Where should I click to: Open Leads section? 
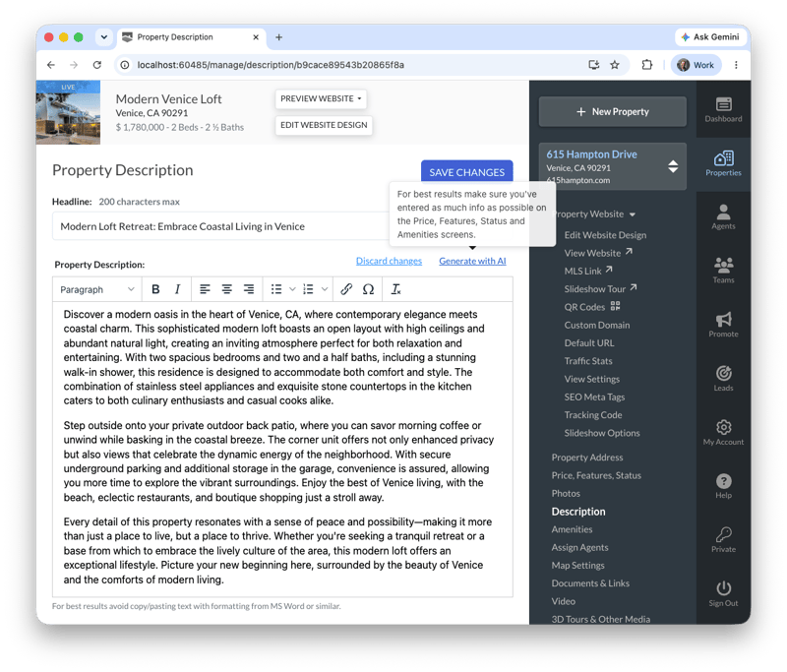(x=723, y=379)
